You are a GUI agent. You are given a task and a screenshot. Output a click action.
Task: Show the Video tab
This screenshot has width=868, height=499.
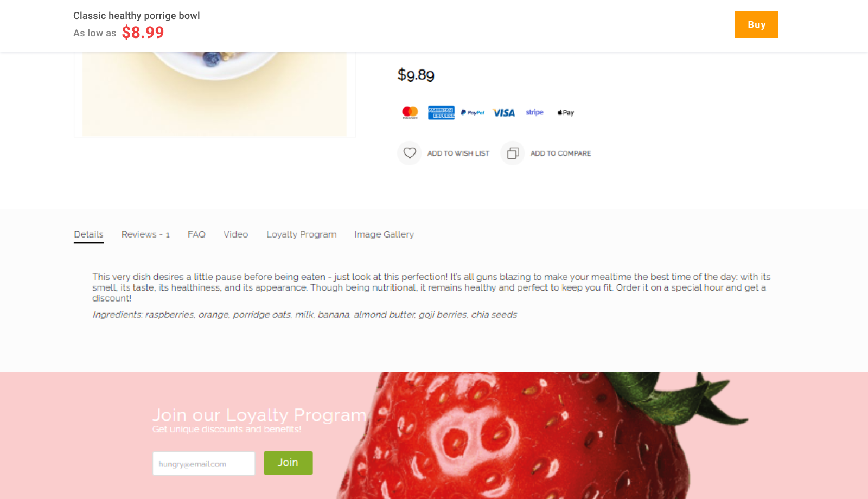pyautogui.click(x=236, y=234)
